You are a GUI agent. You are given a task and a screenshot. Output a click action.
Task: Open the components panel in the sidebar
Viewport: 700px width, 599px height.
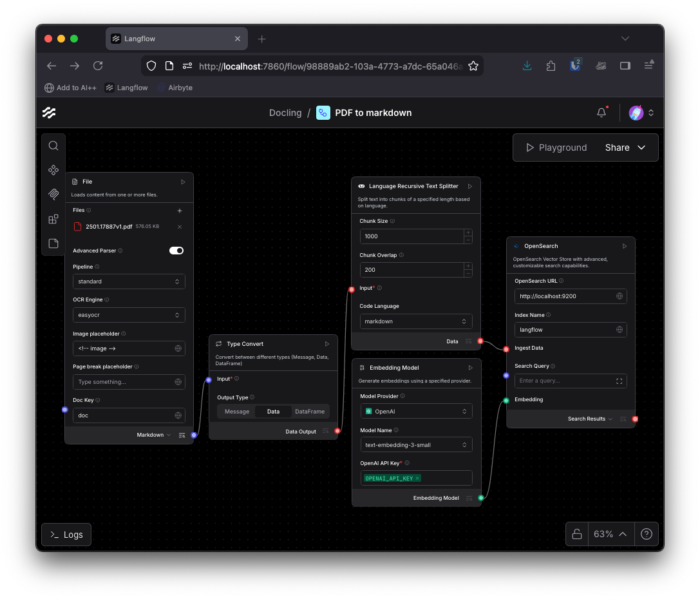pyautogui.click(x=53, y=170)
